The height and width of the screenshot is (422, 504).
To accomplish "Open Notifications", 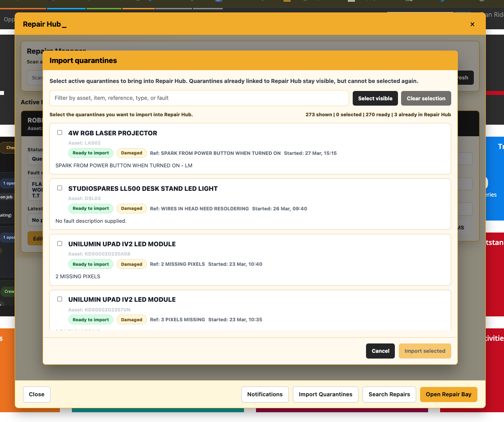I will 265,394.
